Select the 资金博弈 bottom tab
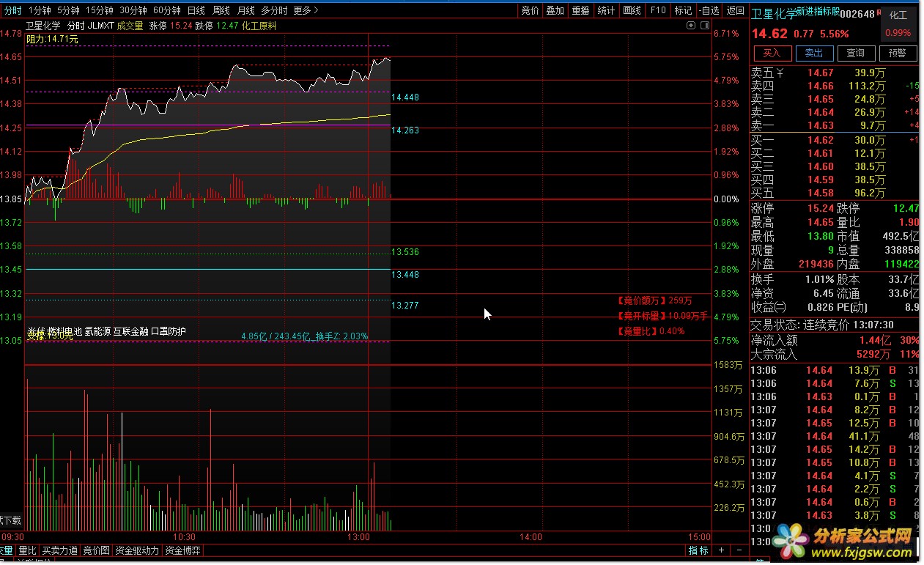 click(x=182, y=550)
